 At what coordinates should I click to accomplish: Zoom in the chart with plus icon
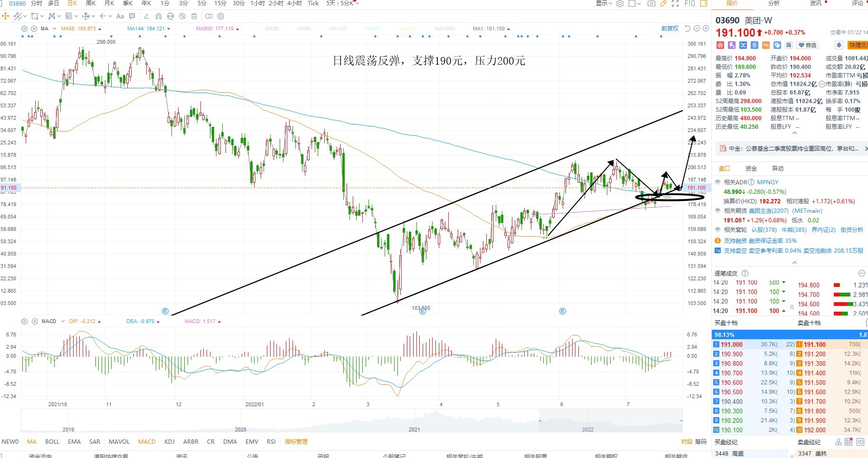(705, 29)
